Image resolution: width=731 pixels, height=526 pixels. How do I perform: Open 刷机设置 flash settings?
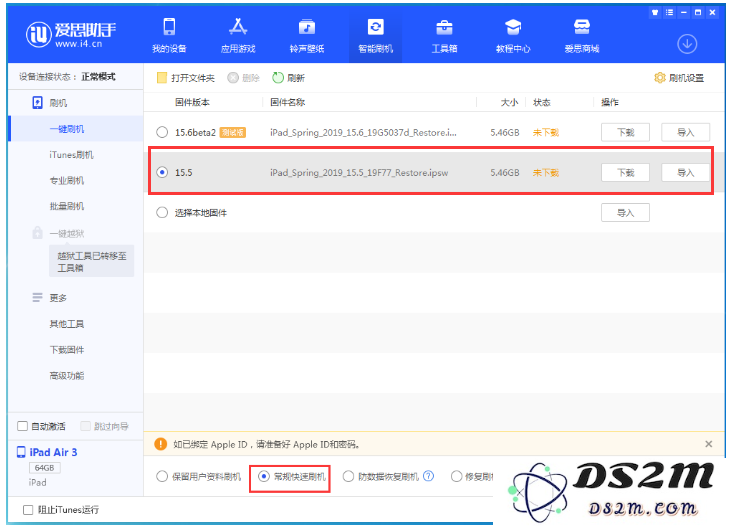[679, 78]
